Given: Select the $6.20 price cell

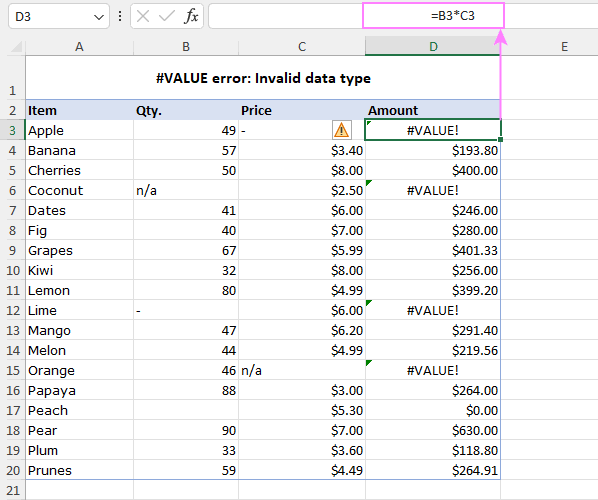Looking at the screenshot, I should (302, 330).
